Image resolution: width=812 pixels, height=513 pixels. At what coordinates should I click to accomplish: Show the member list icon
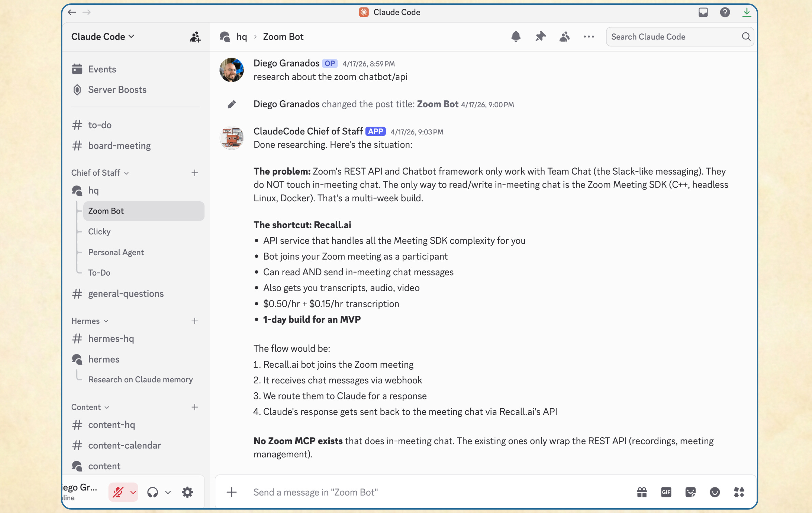565,36
